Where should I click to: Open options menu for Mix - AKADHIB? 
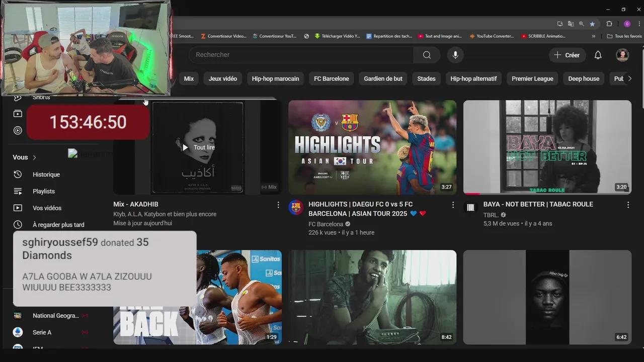click(x=278, y=205)
